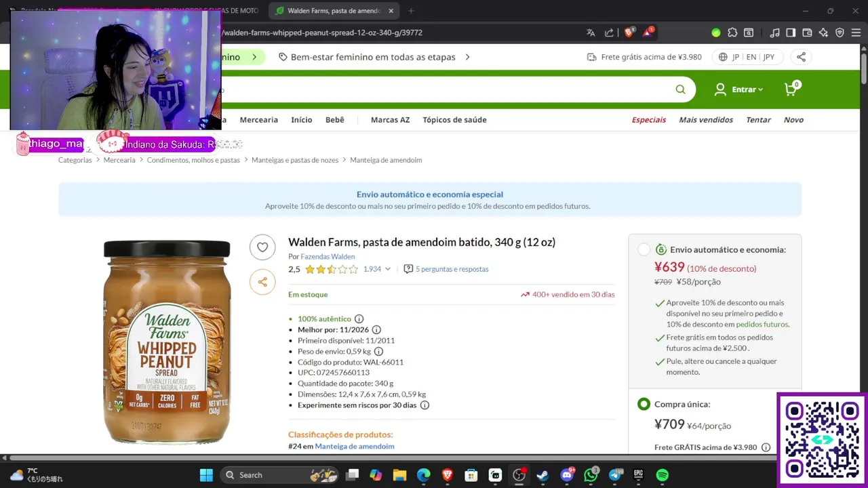The height and width of the screenshot is (488, 868).
Task: Open the Extensions puzzle icon
Action: 732,33
